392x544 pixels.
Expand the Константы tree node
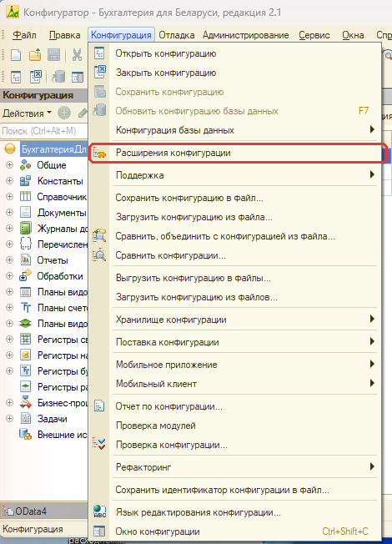pos(10,181)
